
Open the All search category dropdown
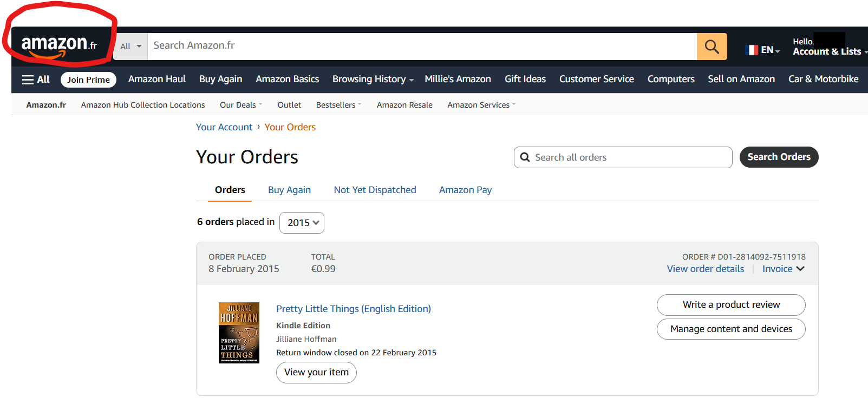[x=130, y=47]
